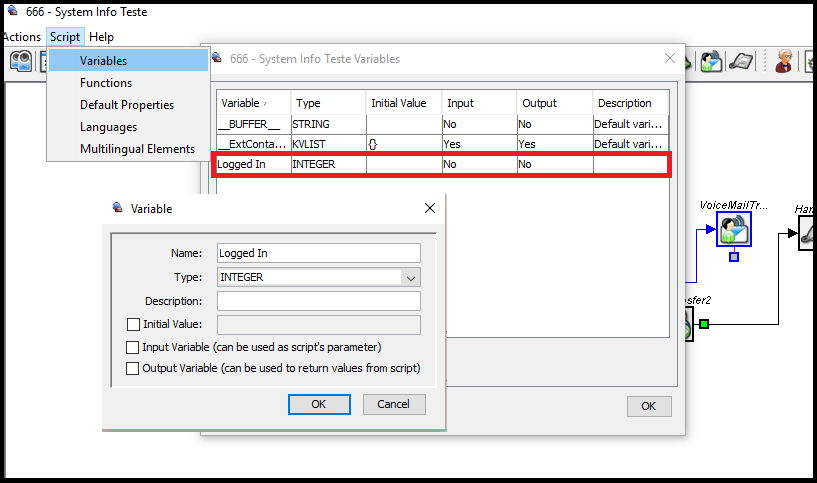Screen dimensions: 817x483
Task: Click the gray port under the VoiceMailTr... block
Action: 734,257
